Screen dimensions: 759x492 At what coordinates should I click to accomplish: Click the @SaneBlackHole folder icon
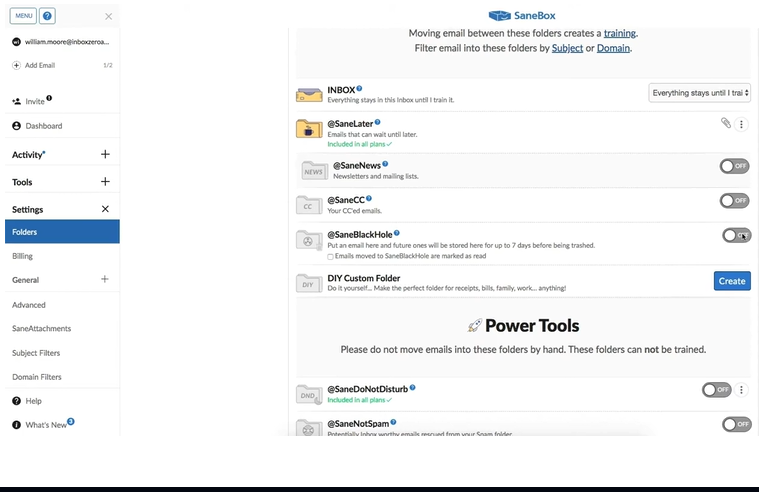[x=309, y=240]
